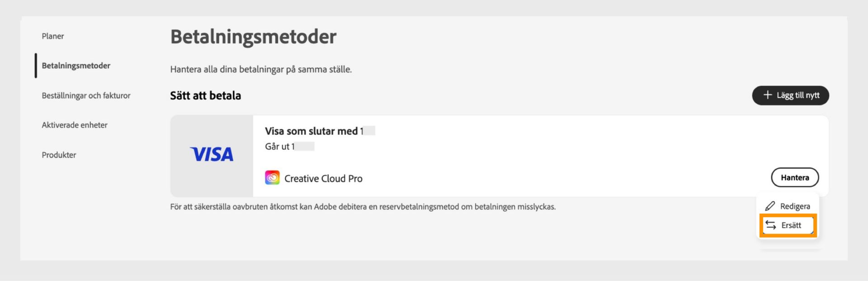The image size is (868, 281).
Task: Add a new payment method with Lägg till nytt
Action: (790, 95)
